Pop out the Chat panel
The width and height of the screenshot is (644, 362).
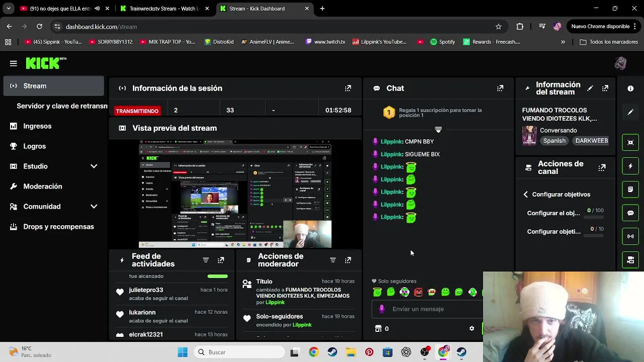[500, 88]
